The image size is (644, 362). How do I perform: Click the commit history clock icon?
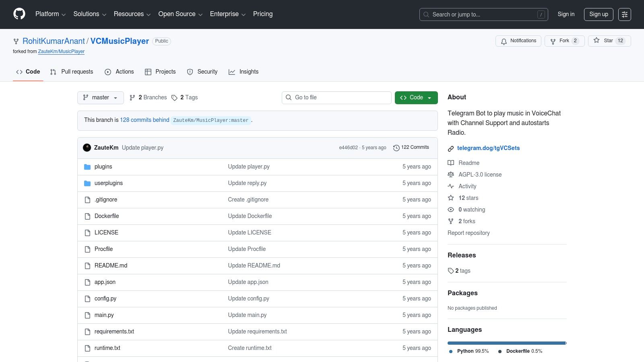click(x=396, y=148)
